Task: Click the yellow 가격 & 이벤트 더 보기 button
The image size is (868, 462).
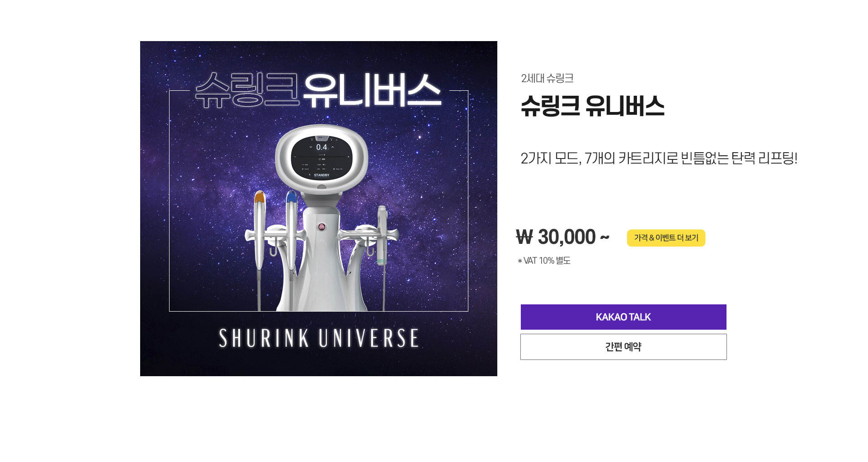Action: [x=666, y=238]
